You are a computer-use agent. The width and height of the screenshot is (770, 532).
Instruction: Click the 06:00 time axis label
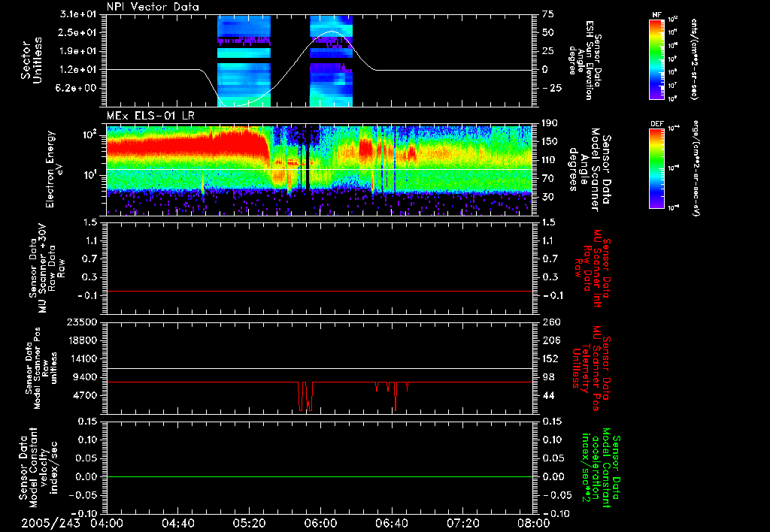point(320,523)
